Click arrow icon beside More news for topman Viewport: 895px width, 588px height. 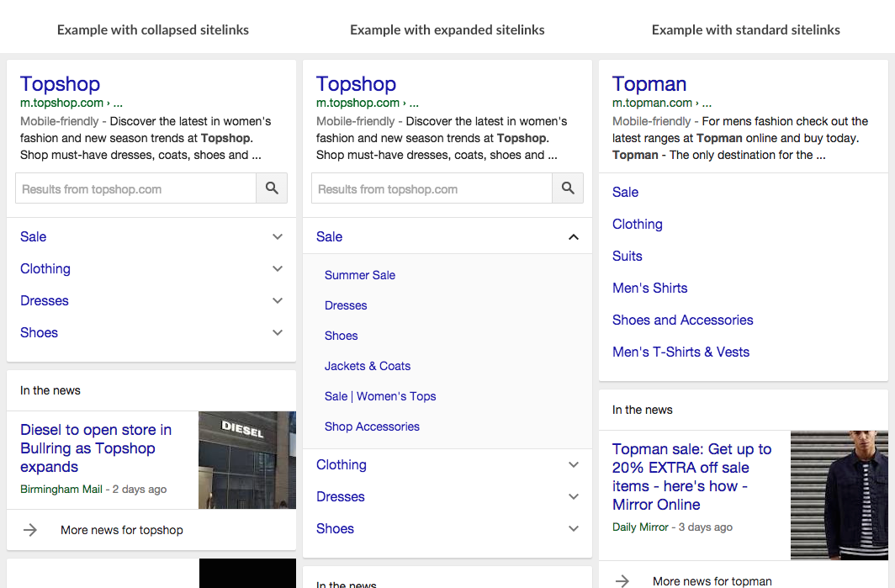click(x=622, y=580)
